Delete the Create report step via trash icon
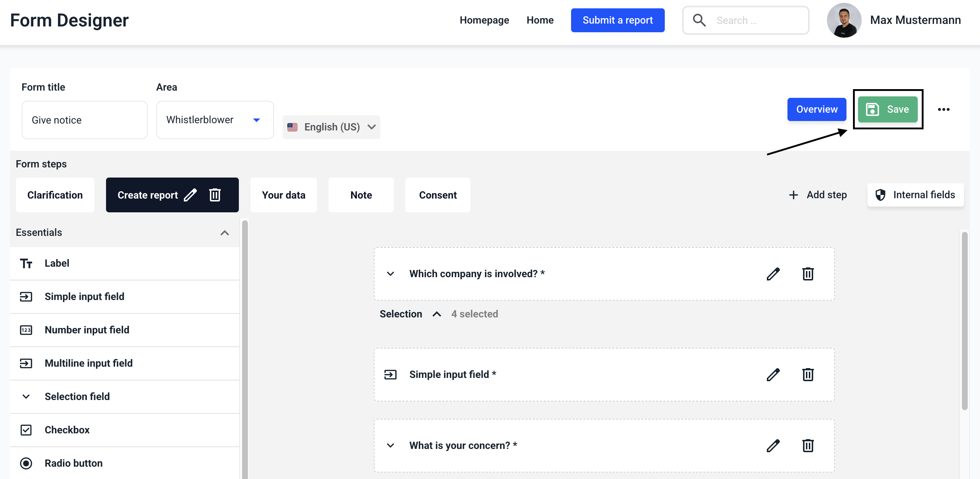 [215, 195]
